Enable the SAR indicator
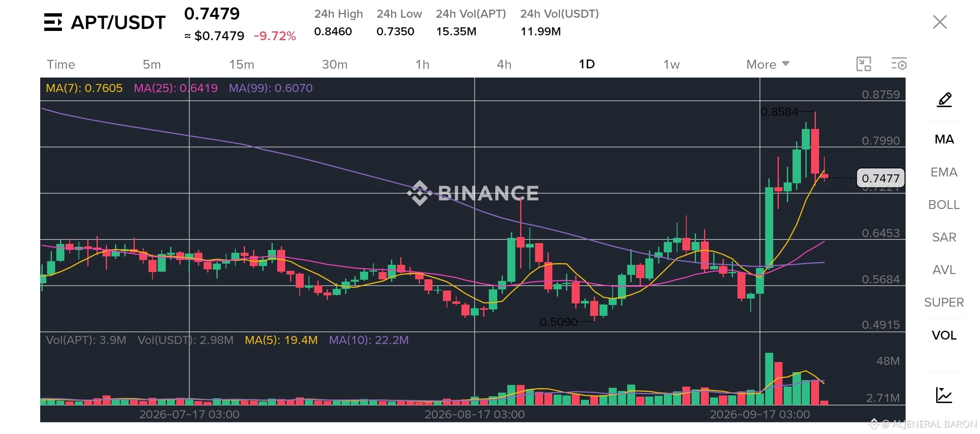 pos(944,237)
